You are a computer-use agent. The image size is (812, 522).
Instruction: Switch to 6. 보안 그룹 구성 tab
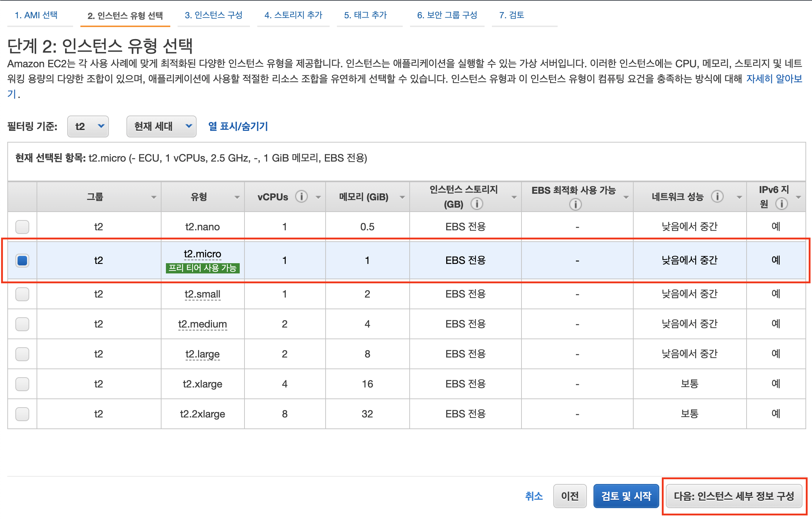click(447, 15)
